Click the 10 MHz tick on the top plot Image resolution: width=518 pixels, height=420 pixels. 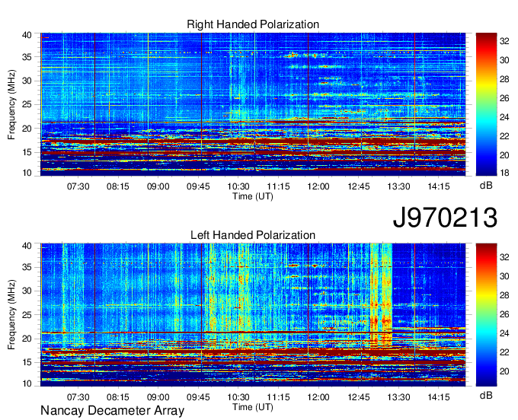(27, 173)
